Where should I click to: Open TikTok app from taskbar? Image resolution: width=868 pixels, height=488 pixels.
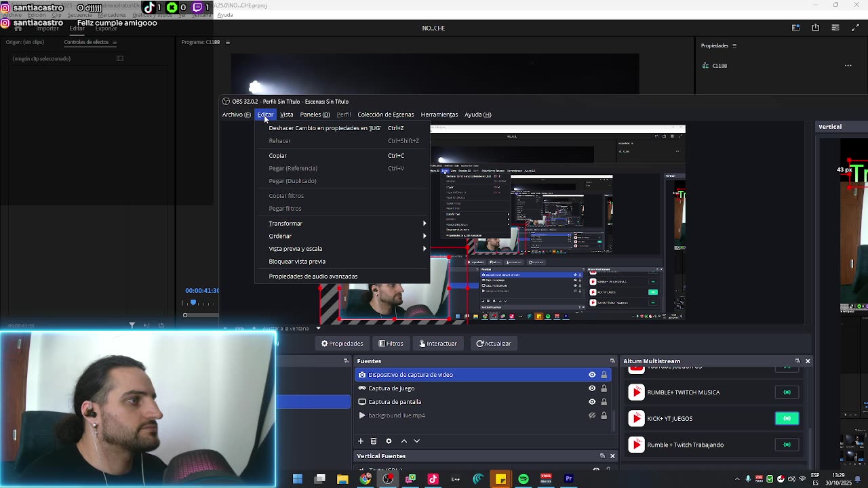[x=433, y=479]
